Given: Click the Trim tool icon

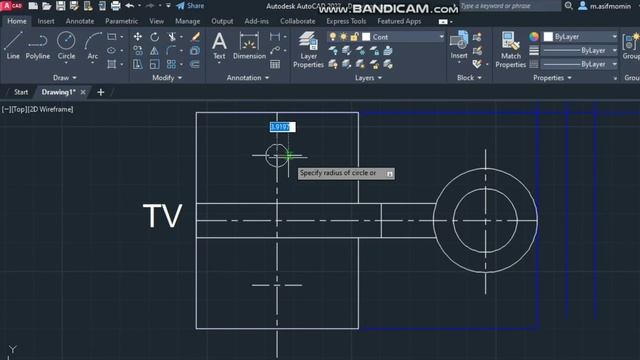Looking at the screenshot, I should 172,37.
